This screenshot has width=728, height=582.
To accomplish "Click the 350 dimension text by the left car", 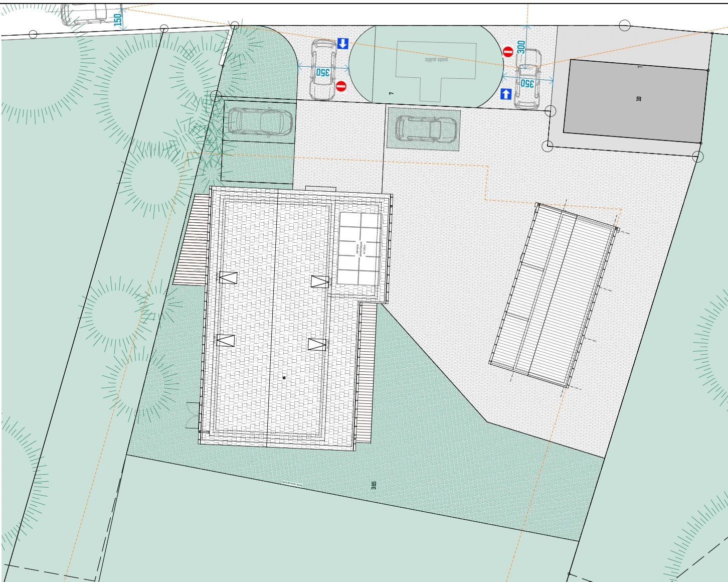I will point(322,72).
